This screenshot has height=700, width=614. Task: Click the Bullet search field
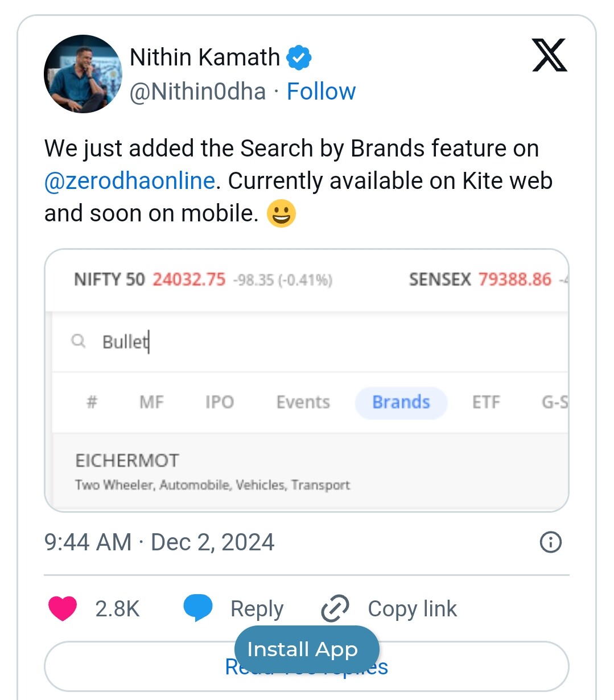tap(310, 341)
